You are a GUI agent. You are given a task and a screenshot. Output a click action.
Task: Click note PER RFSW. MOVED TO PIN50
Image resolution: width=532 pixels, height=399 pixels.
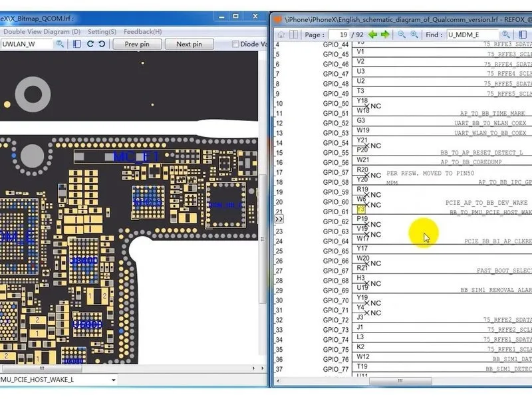coord(430,174)
